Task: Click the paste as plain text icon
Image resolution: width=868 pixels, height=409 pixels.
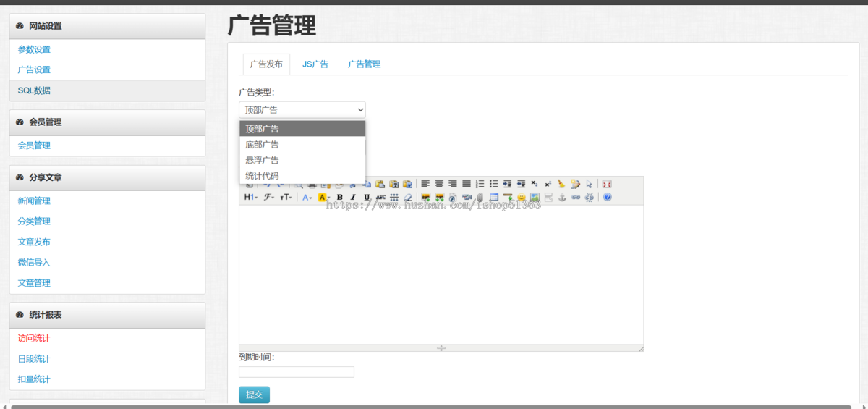Action: pos(394,184)
